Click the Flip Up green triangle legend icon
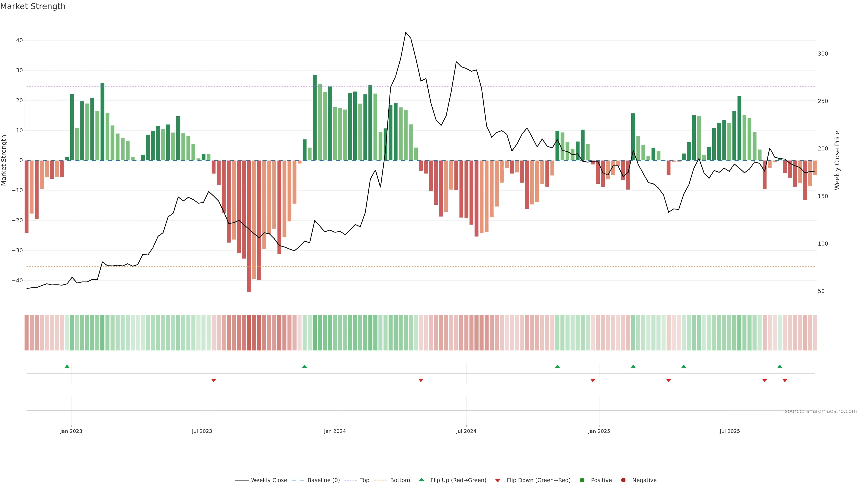The image size is (868, 488). click(421, 480)
